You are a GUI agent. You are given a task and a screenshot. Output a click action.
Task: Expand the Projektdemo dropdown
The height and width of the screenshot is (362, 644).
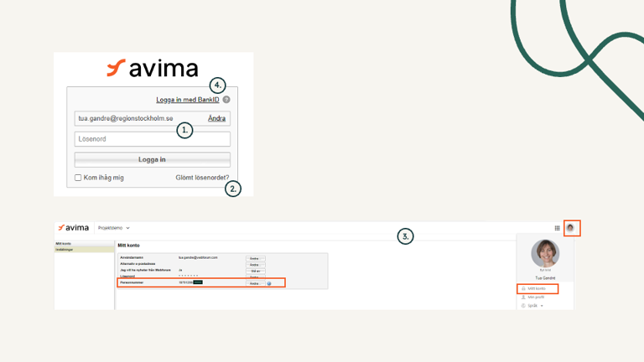[x=114, y=228]
